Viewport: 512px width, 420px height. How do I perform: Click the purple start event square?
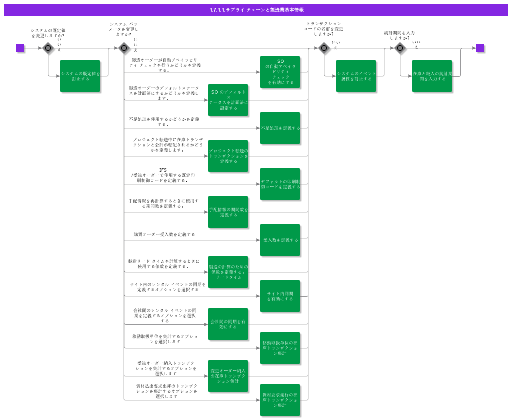pos(20,48)
